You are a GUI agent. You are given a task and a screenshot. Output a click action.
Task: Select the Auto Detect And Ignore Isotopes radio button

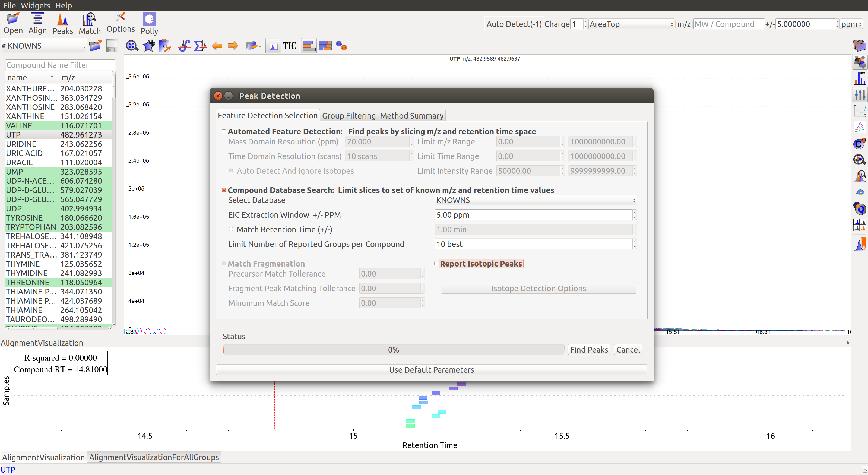pyautogui.click(x=231, y=170)
